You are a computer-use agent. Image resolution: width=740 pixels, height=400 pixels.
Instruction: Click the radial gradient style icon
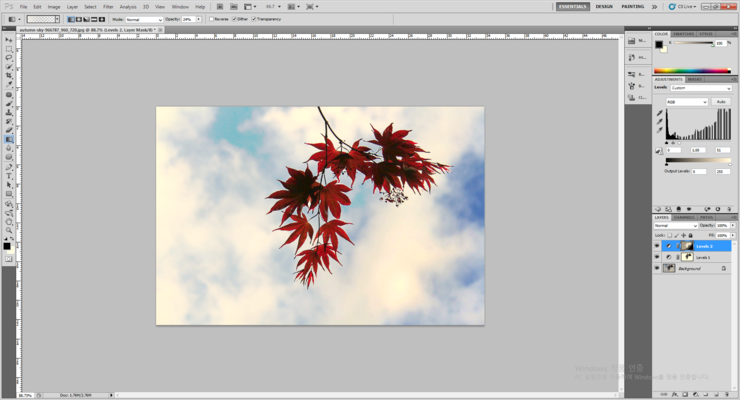coord(78,19)
